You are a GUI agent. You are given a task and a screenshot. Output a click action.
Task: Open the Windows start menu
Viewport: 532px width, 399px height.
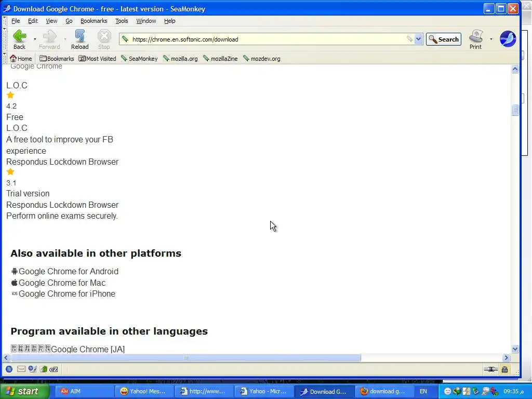pyautogui.click(x=24, y=391)
